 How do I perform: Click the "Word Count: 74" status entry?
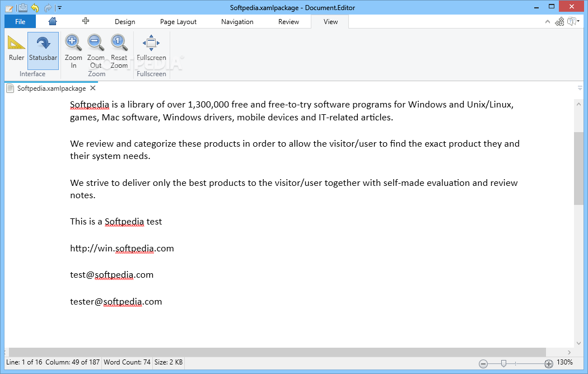(127, 362)
